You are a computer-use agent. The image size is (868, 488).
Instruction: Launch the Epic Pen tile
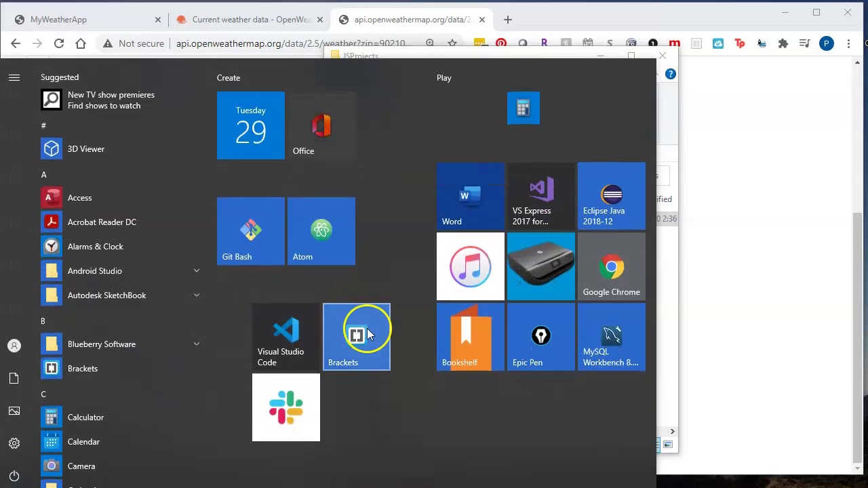(x=541, y=337)
